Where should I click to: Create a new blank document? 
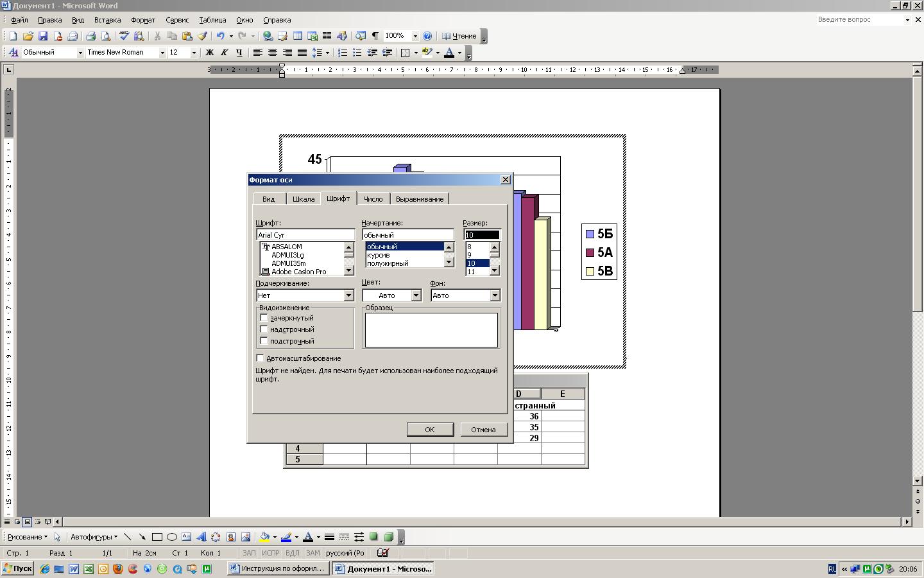[13, 37]
